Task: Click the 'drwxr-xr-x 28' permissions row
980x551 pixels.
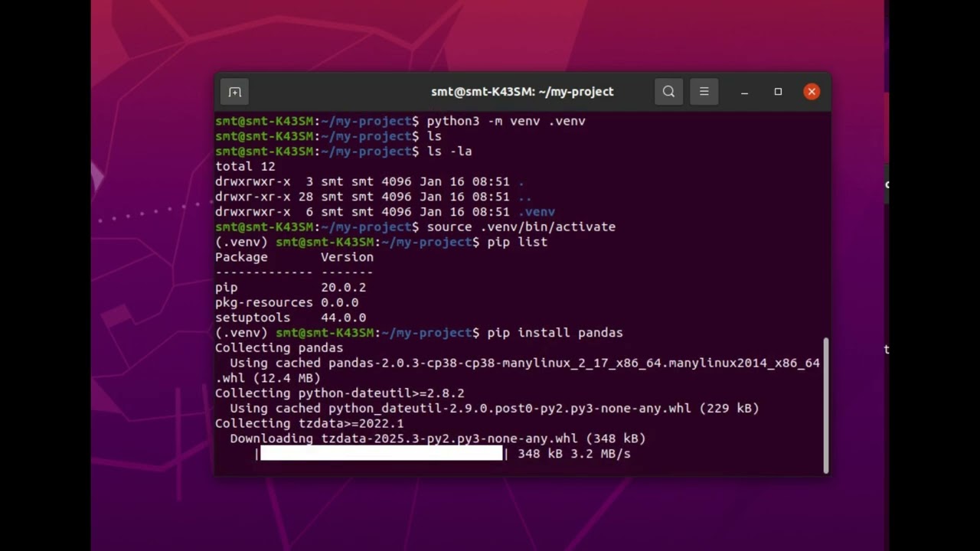Action: [x=373, y=197]
